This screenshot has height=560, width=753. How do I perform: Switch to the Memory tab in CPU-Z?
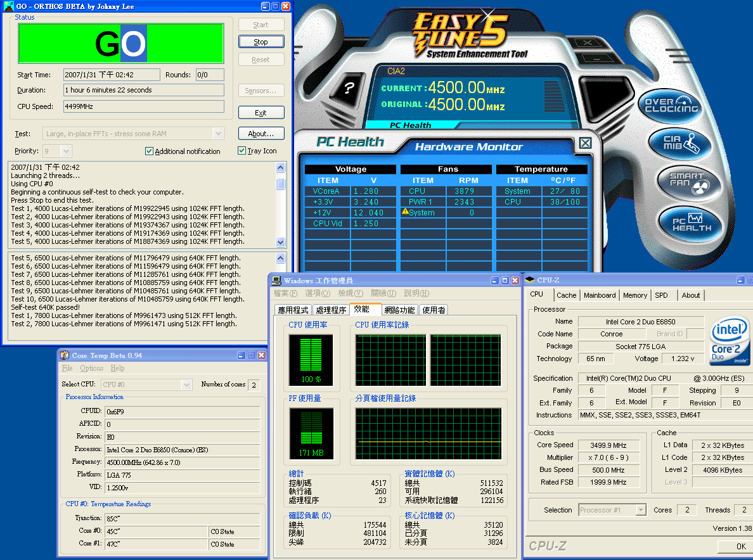point(635,295)
